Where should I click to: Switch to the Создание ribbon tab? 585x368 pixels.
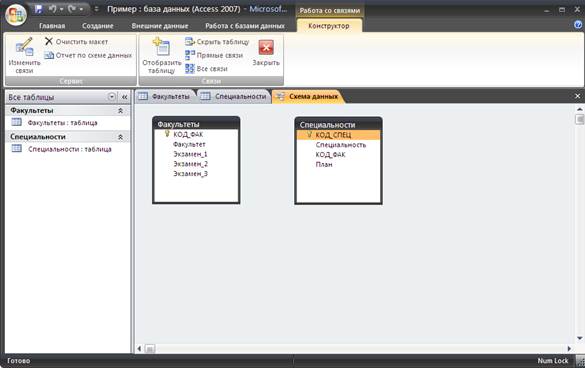98,26
